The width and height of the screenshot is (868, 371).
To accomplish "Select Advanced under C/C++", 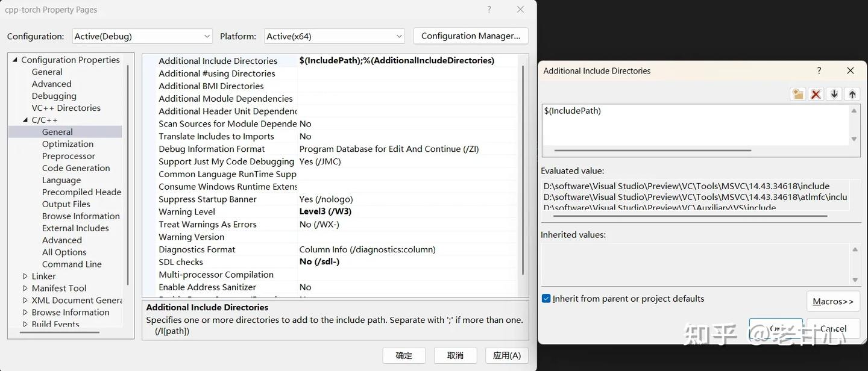I will pyautogui.click(x=61, y=240).
